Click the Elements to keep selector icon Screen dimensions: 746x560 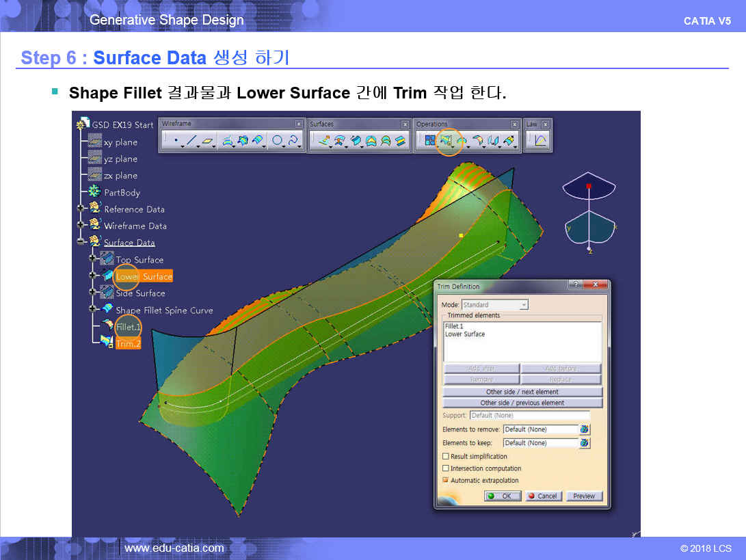click(x=585, y=443)
